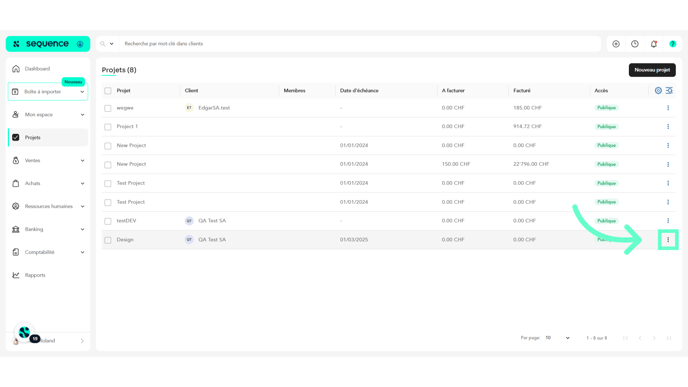Open the Design project link
Image resolution: width=688 pixels, height=387 pixels.
point(125,240)
